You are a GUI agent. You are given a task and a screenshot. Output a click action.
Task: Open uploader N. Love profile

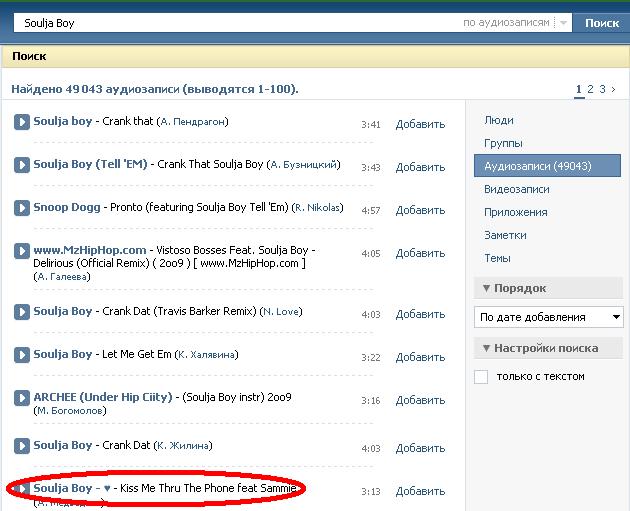pos(281,312)
